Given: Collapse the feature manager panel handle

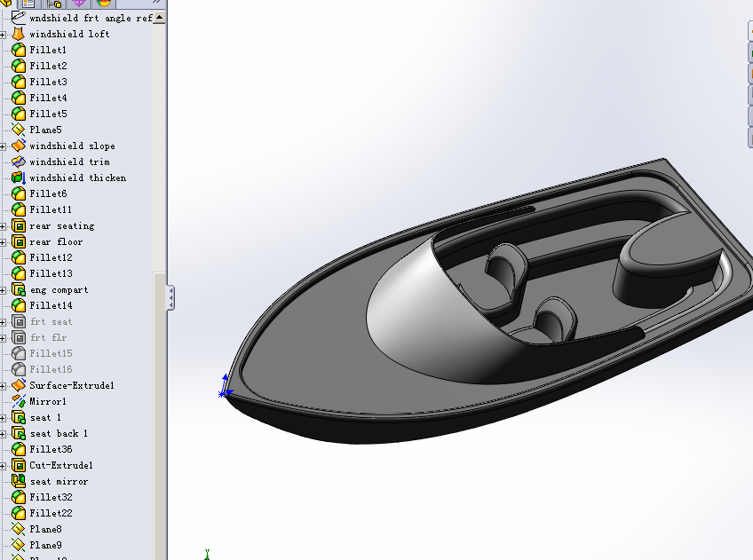Looking at the screenshot, I should 170,297.
